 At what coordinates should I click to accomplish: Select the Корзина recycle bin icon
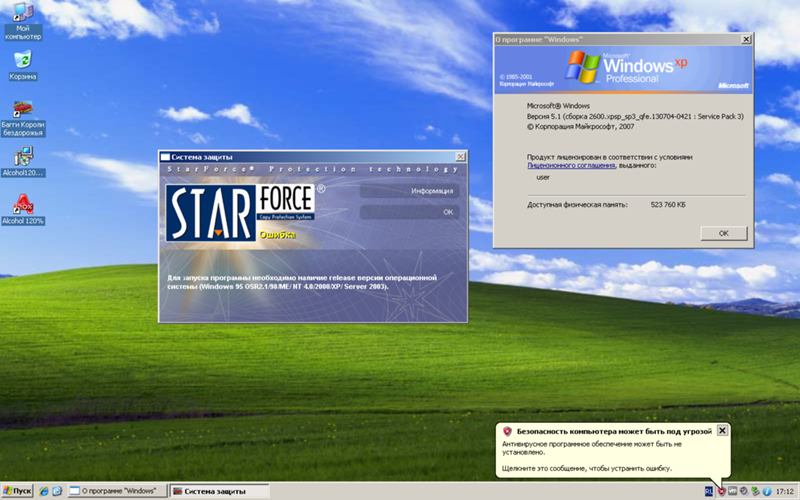click(22, 65)
